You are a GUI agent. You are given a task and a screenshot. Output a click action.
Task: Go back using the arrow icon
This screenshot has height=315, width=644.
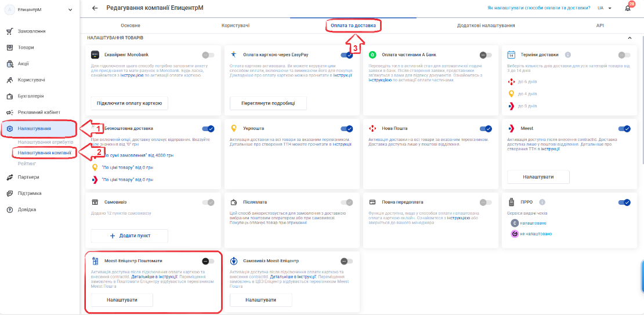click(95, 8)
